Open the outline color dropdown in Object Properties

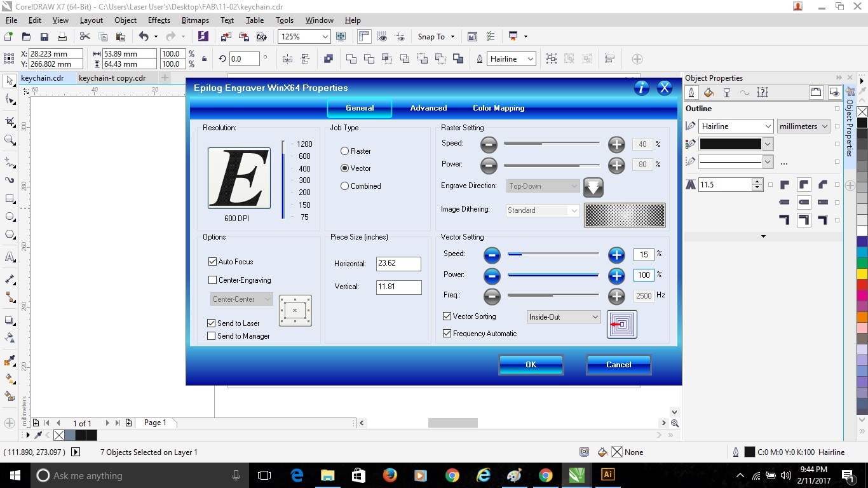pyautogui.click(x=768, y=144)
